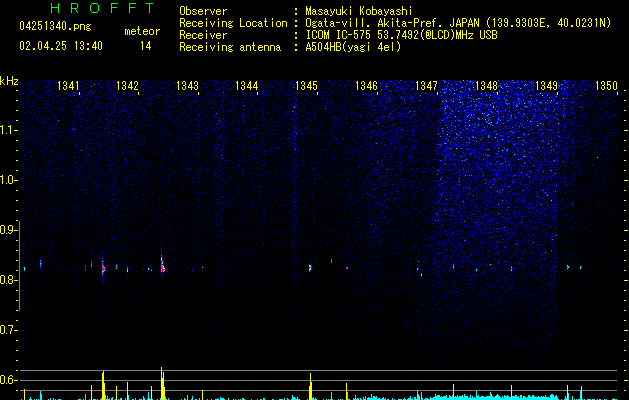Click the 0.9 frequency axis label

(9, 230)
